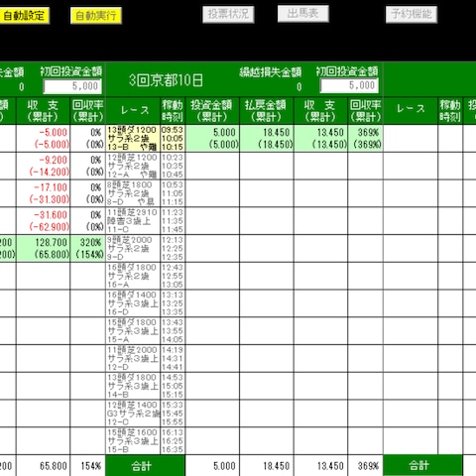Click the yellow 自動設定 button
476x476 pixels.
click(x=24, y=16)
